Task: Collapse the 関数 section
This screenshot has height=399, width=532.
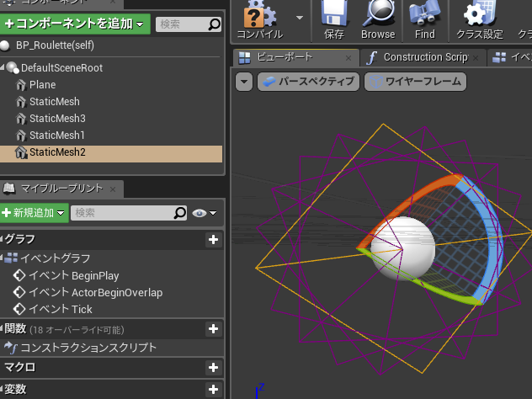Action: point(2,328)
